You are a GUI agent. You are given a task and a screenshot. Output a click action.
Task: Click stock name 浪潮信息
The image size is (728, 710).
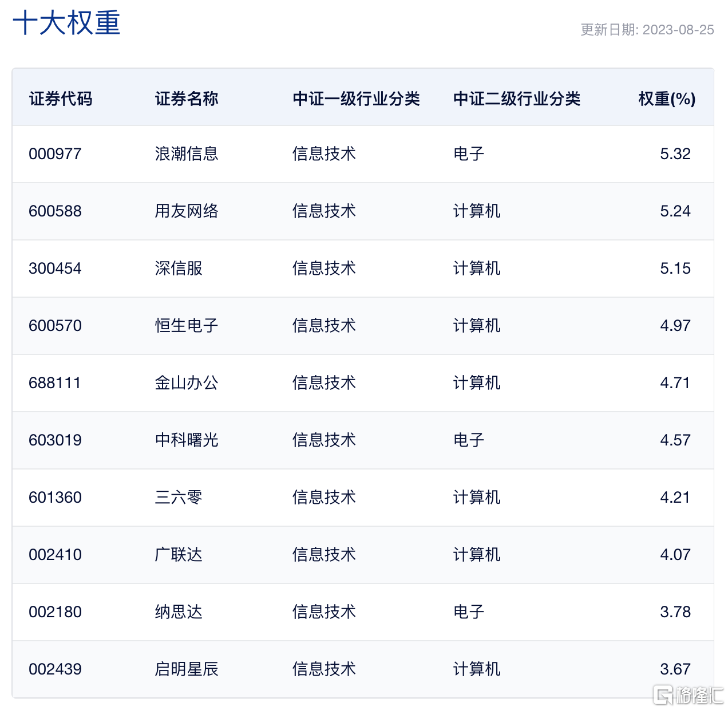point(187,154)
